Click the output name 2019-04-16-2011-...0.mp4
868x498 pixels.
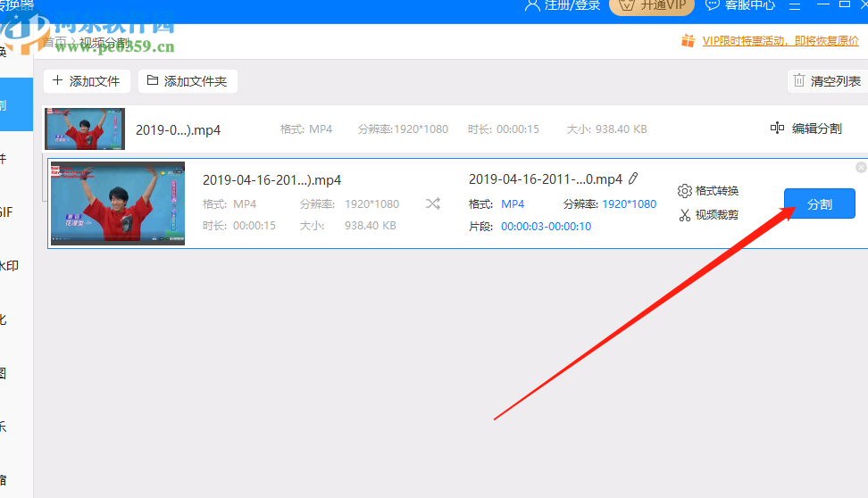pyautogui.click(x=546, y=179)
